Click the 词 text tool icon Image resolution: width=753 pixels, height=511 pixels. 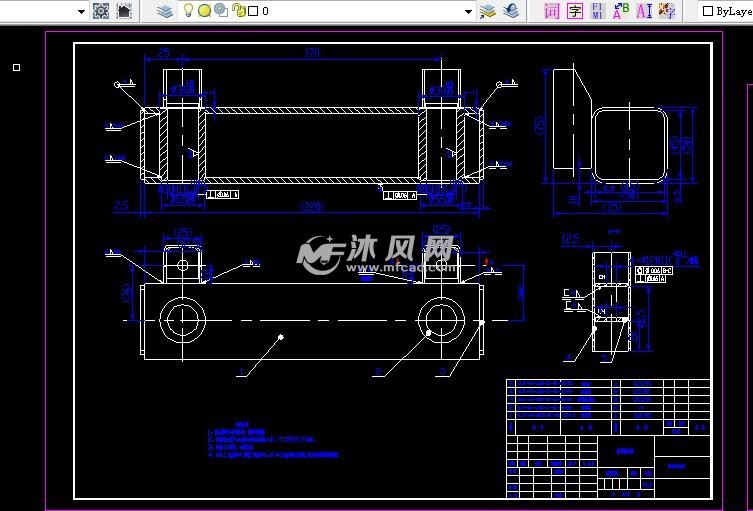552,11
